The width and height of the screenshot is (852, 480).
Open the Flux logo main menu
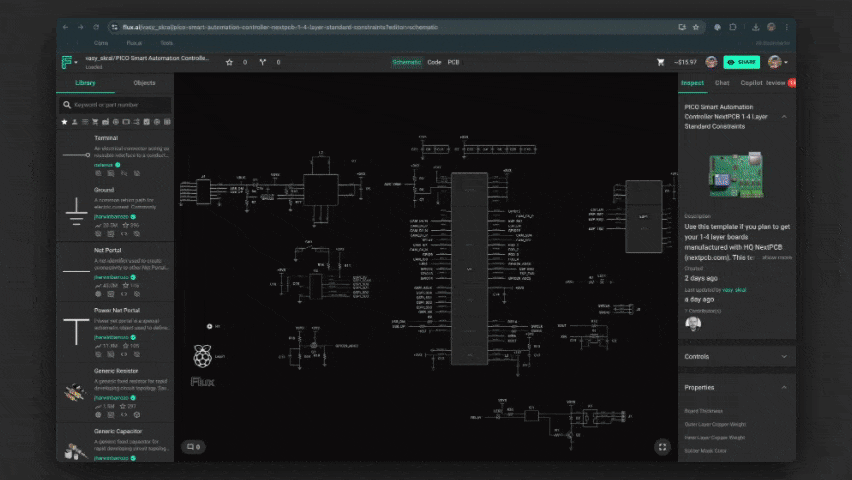[x=67, y=62]
